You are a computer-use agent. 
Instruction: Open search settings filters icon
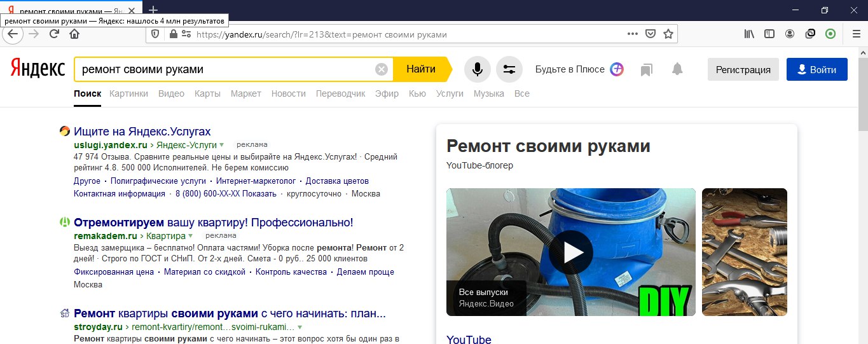pos(509,69)
